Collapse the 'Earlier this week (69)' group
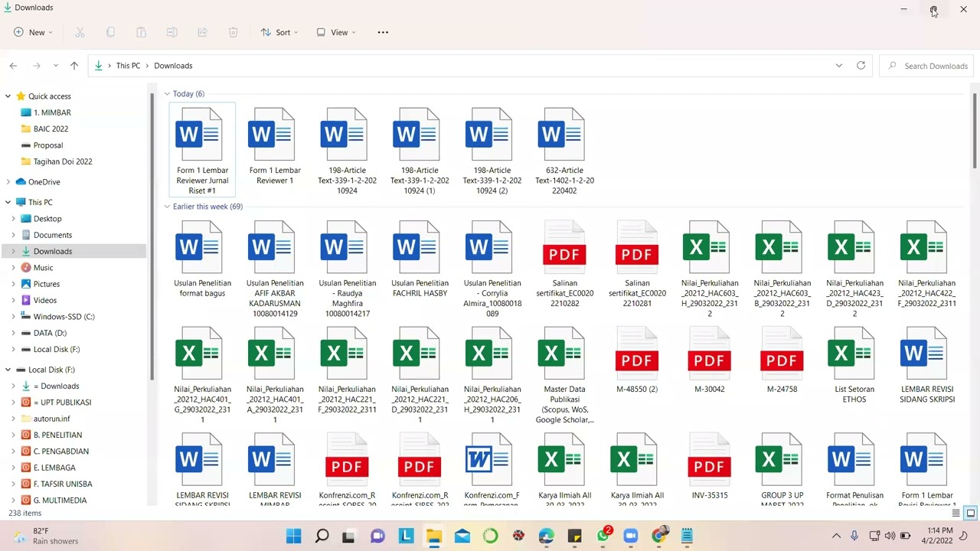The image size is (980, 551). pyautogui.click(x=167, y=207)
